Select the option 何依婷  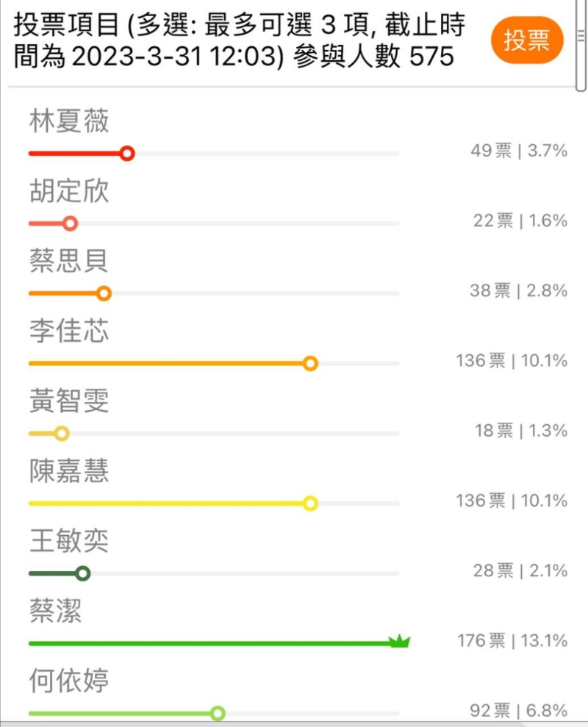69,681
